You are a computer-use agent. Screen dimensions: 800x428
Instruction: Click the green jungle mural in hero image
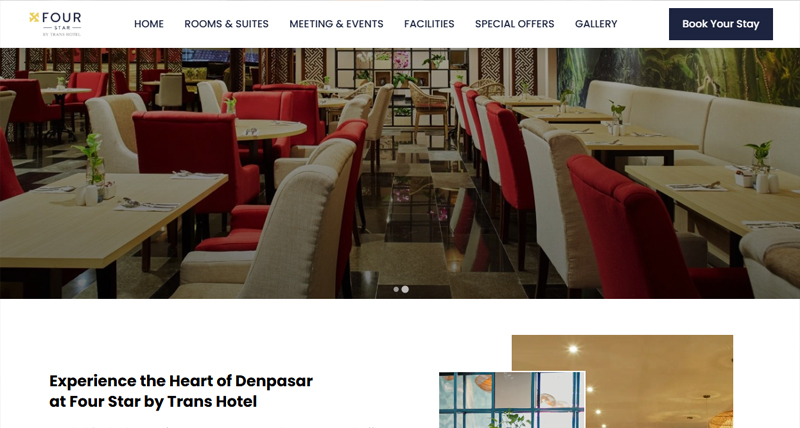pyautogui.click(x=679, y=71)
